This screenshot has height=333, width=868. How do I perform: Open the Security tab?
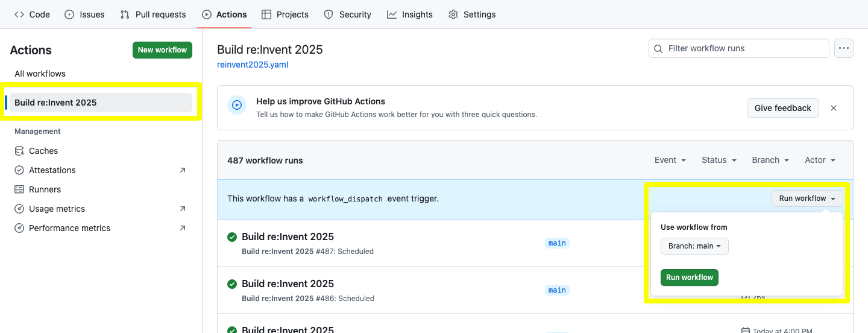coord(347,14)
